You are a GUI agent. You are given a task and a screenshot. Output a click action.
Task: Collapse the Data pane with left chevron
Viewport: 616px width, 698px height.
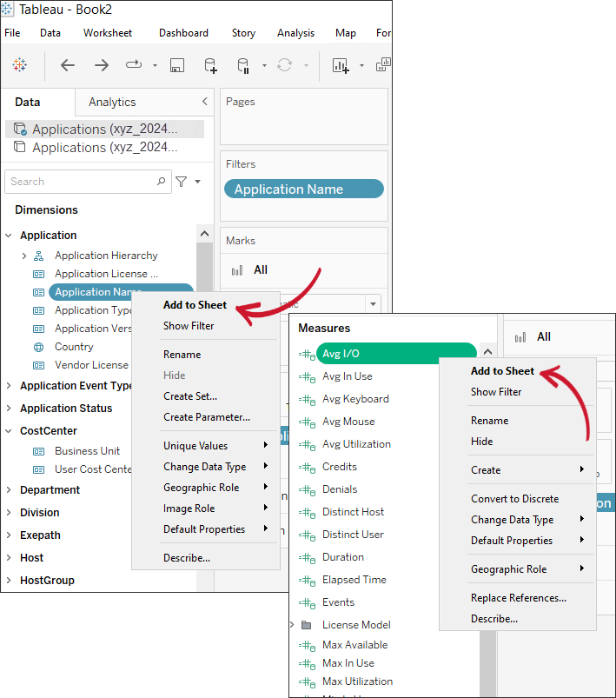tap(205, 102)
